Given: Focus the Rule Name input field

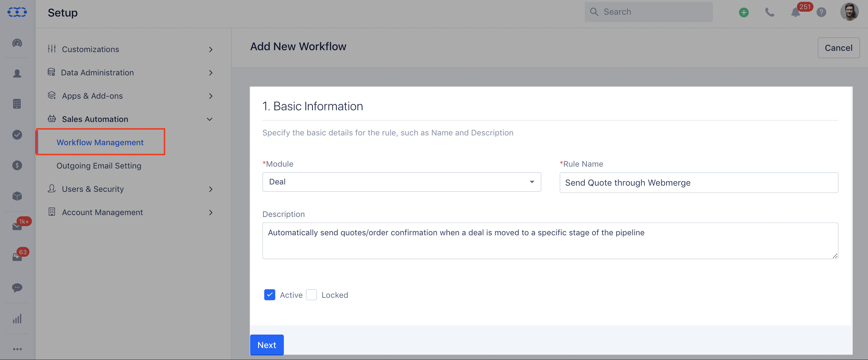Looking at the screenshot, I should (x=699, y=182).
